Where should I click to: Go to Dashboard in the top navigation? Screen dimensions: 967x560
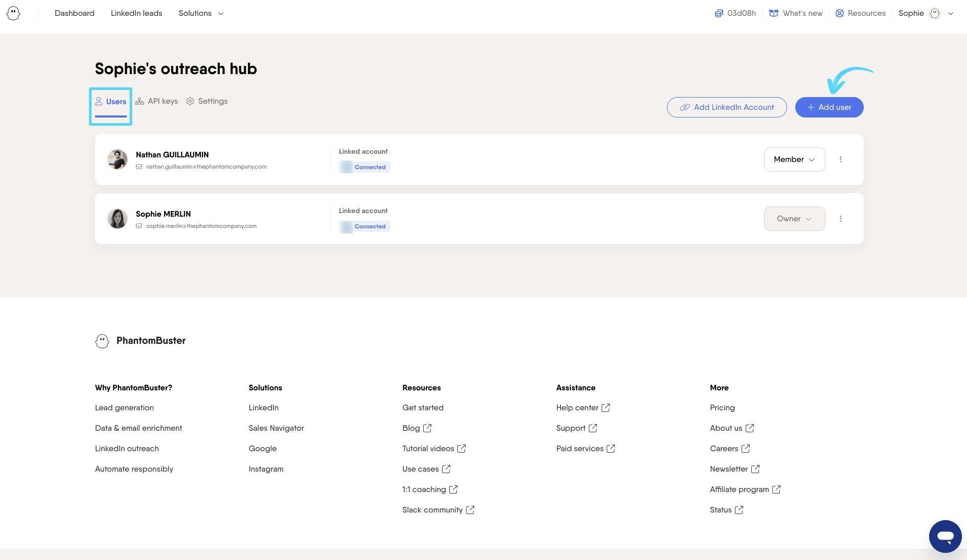pos(75,13)
